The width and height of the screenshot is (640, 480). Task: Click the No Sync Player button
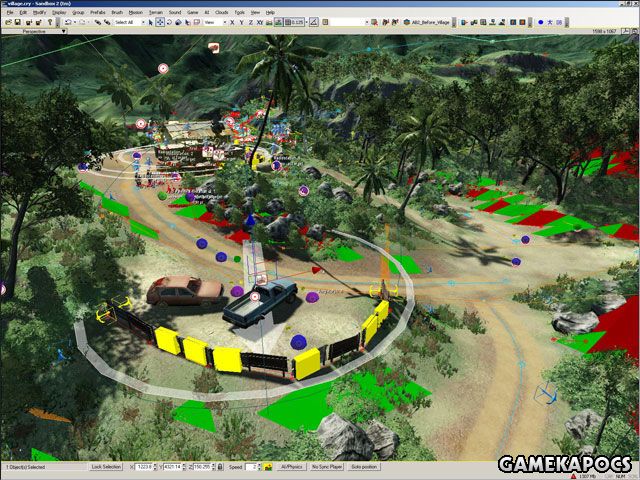click(x=327, y=467)
